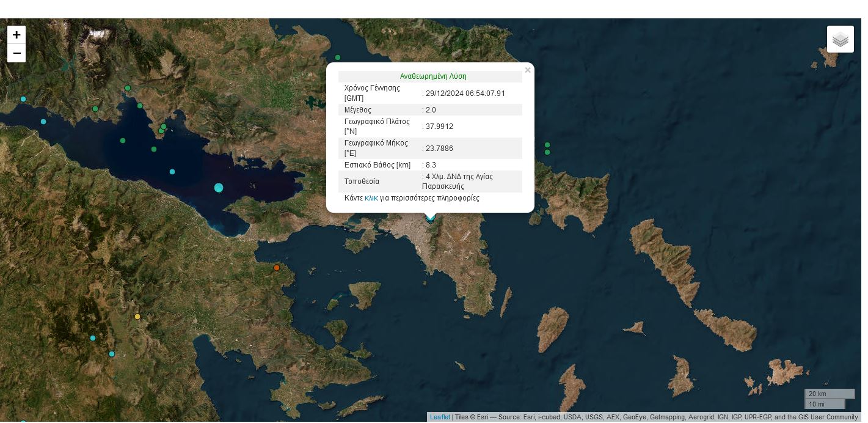Click the northernmost green marker left of the popup

coord(128,88)
